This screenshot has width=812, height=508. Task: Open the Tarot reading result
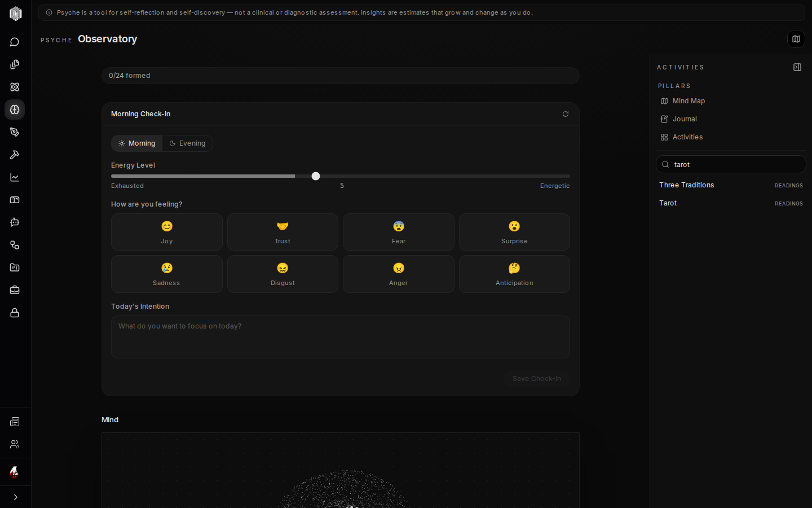pos(731,203)
